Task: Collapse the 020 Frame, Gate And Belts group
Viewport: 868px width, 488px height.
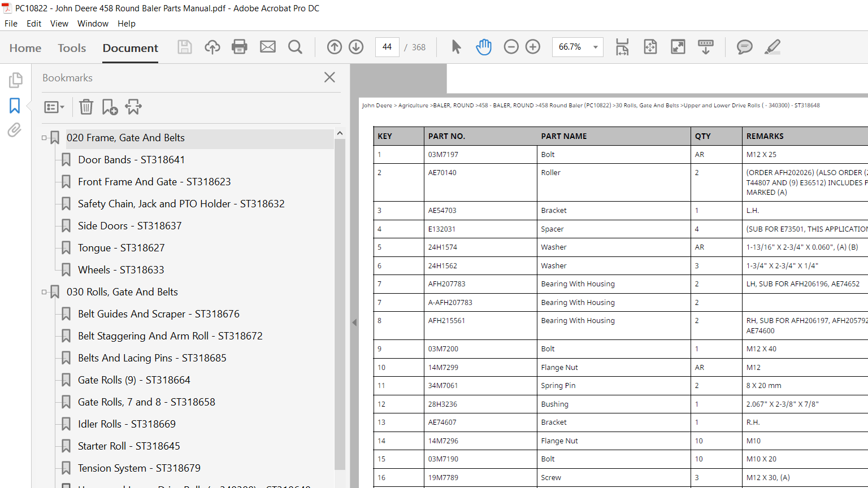Action: point(44,138)
